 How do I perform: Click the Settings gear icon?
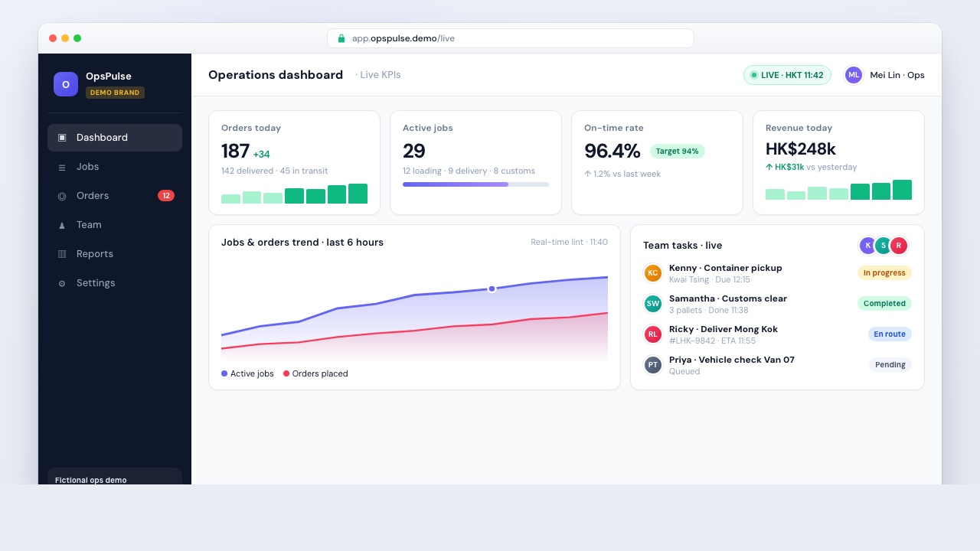coord(62,283)
